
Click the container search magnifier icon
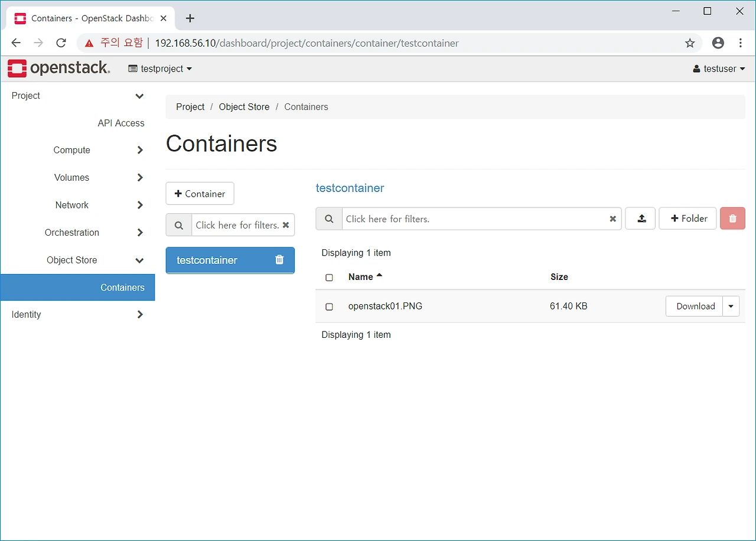tap(179, 225)
